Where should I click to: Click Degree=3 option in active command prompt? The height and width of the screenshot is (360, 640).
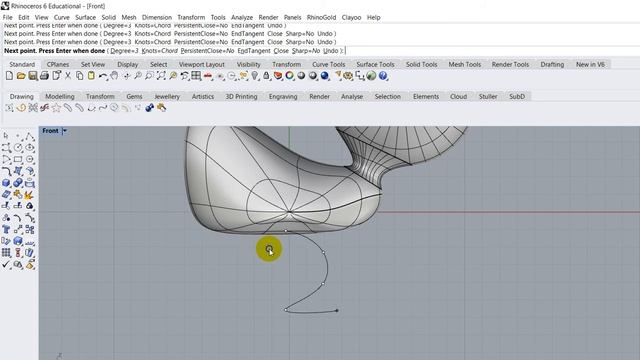click(124, 51)
